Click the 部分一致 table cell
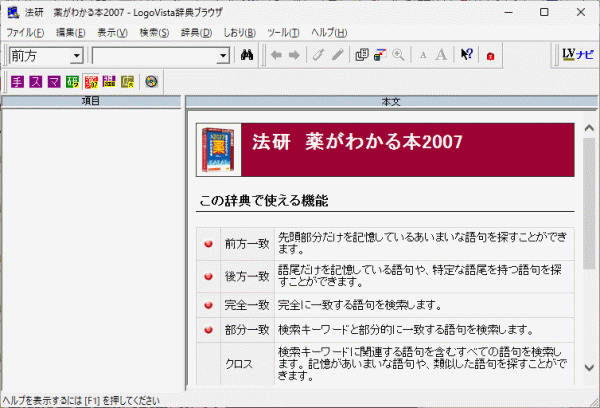600x408 pixels. pyautogui.click(x=247, y=330)
